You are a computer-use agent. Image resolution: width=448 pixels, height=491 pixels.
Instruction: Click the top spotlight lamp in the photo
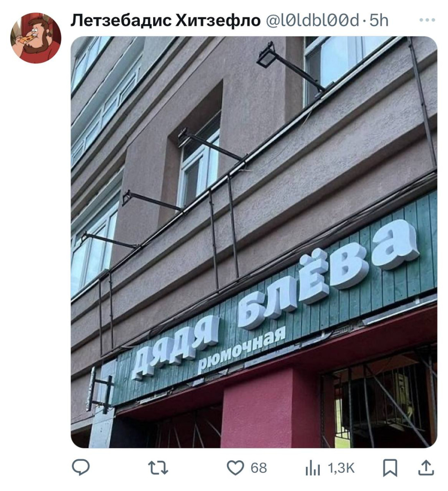point(266,55)
